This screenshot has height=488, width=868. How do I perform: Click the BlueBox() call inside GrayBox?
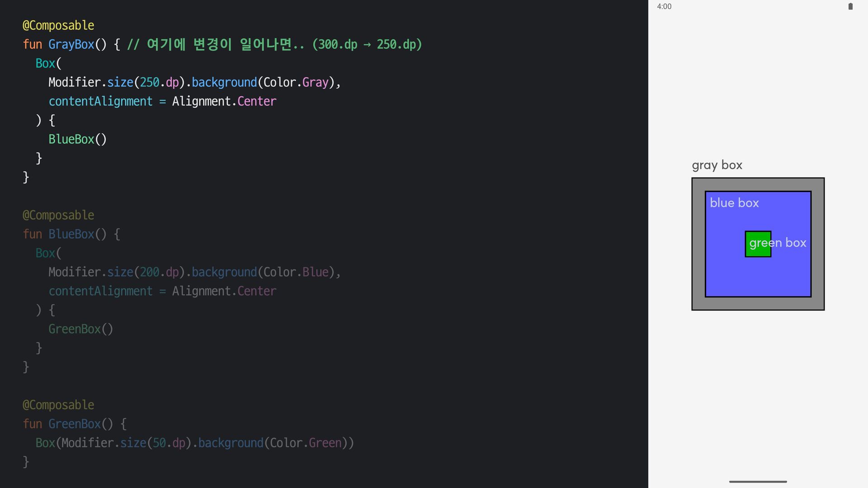(77, 139)
